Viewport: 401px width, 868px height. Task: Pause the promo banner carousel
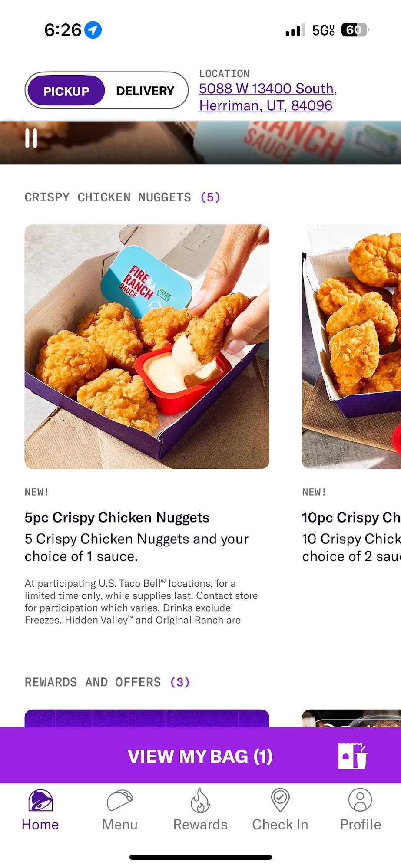click(x=31, y=138)
